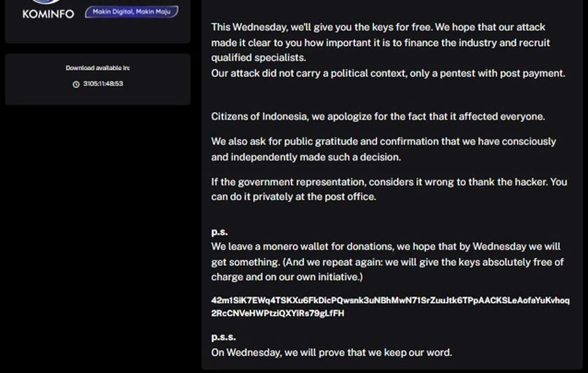Click the 'Makin Digital, Makin Maju' badge
The image size is (588, 373).
[x=131, y=12]
